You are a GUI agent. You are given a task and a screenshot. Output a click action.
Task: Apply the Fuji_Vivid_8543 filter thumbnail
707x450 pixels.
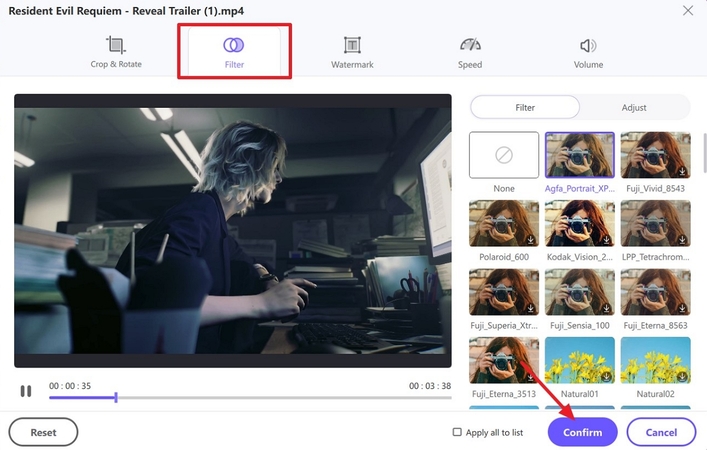[x=655, y=155]
